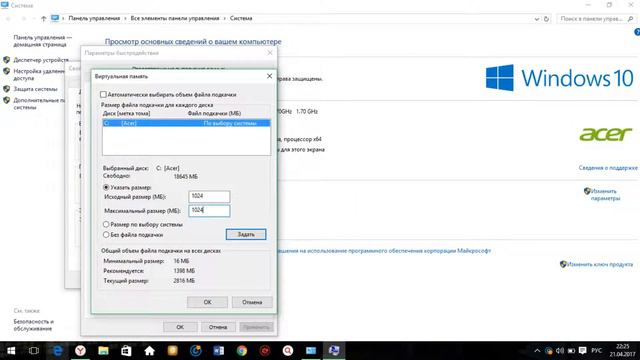Viewport: 640px width, 360px height.
Task: Open help with blue question icon
Action: [x=637, y=32]
